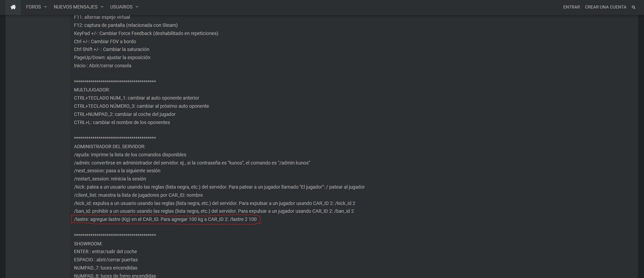Expand the NUEVOS MENSAJES dropdown arrow

click(102, 7)
